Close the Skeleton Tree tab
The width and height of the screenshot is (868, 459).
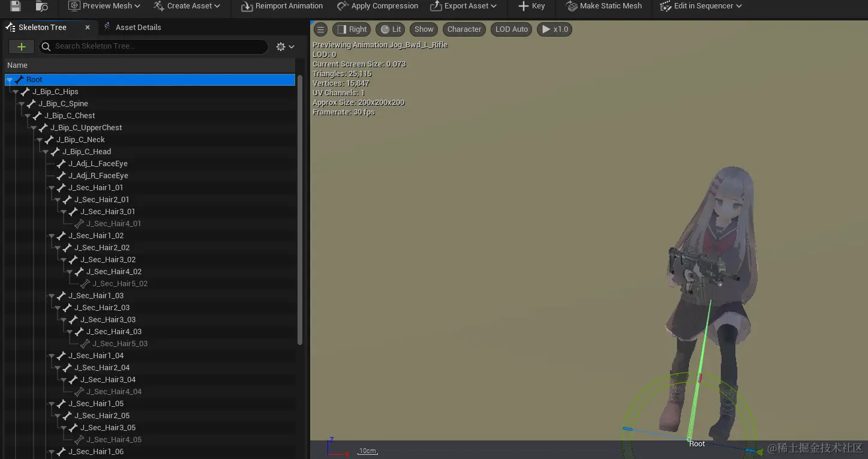pos(88,28)
